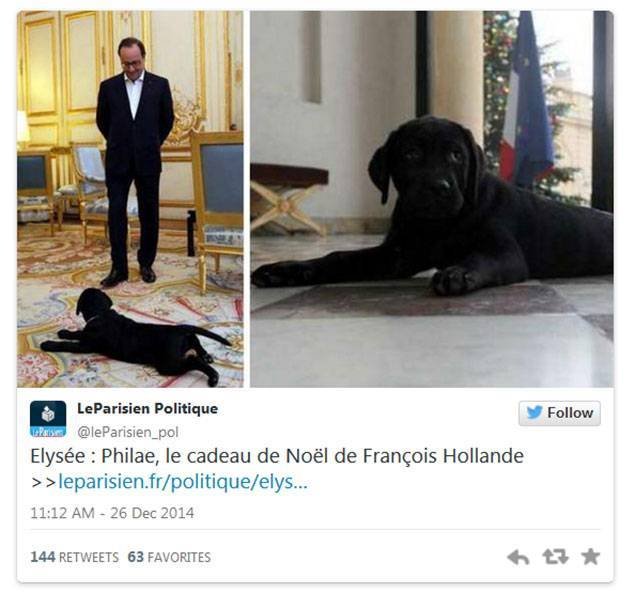This screenshot has height=593, width=635.
Task: Open the LeParisien avatar logo
Action: coord(48,419)
